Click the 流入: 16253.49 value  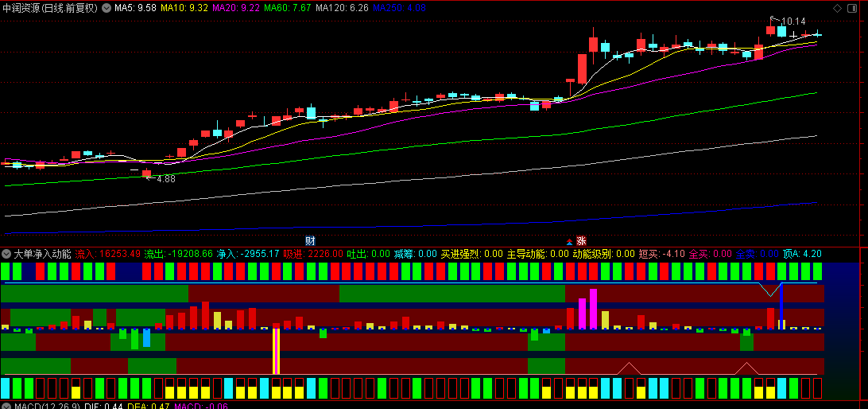107,255
